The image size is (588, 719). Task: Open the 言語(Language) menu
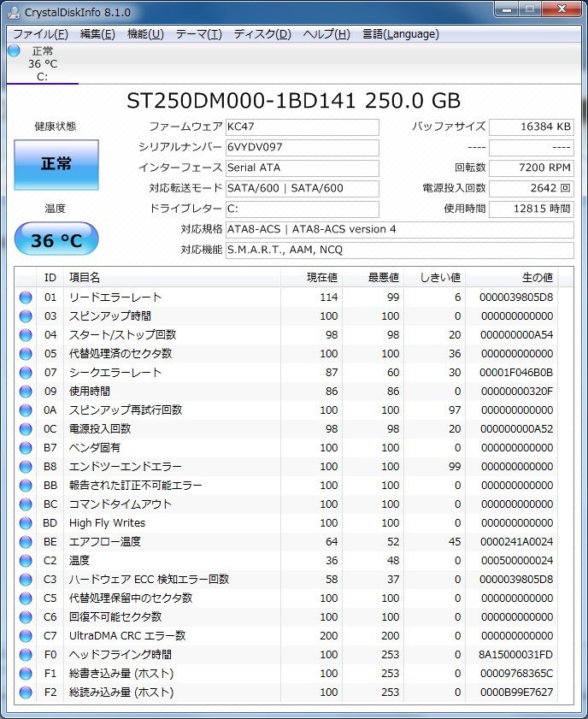401,34
